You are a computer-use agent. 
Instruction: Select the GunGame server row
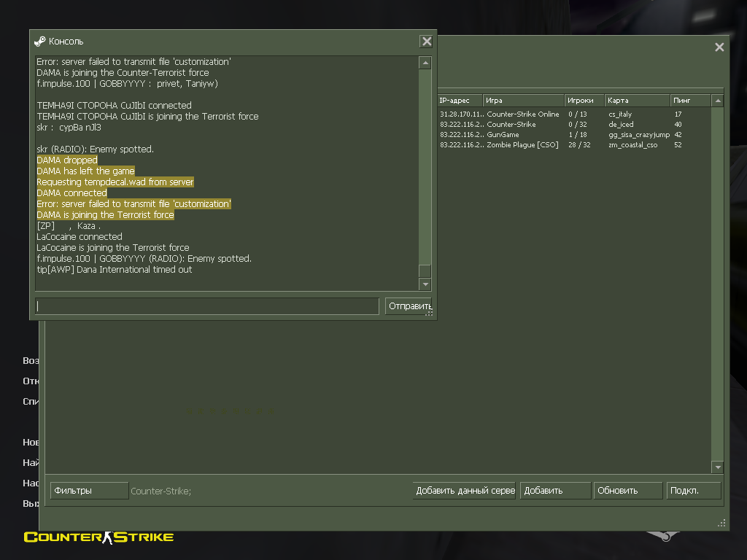coord(574,135)
